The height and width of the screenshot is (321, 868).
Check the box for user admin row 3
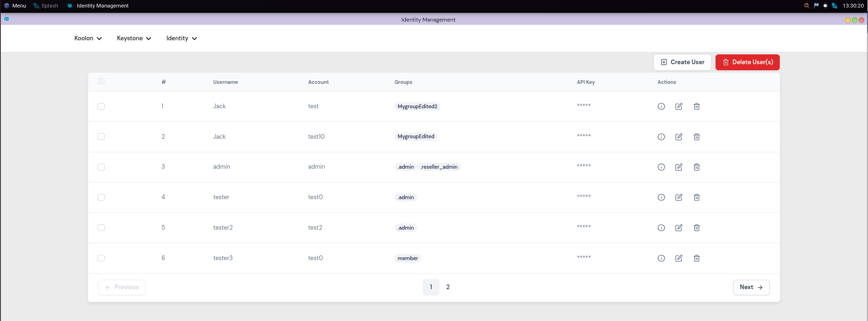pos(101,167)
